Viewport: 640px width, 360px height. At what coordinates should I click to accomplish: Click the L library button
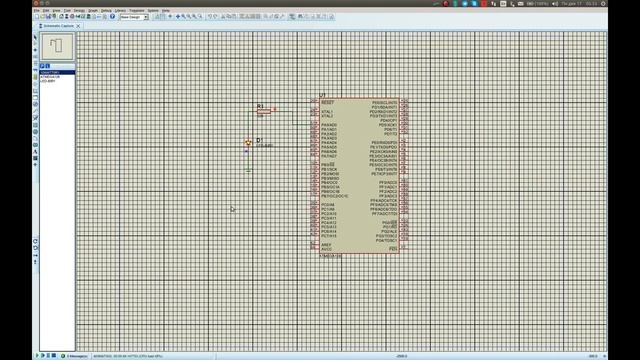47,66
